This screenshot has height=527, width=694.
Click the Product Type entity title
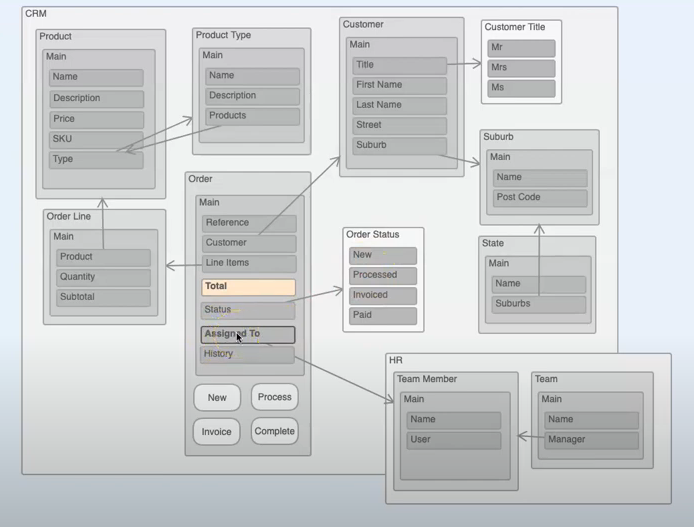(224, 35)
